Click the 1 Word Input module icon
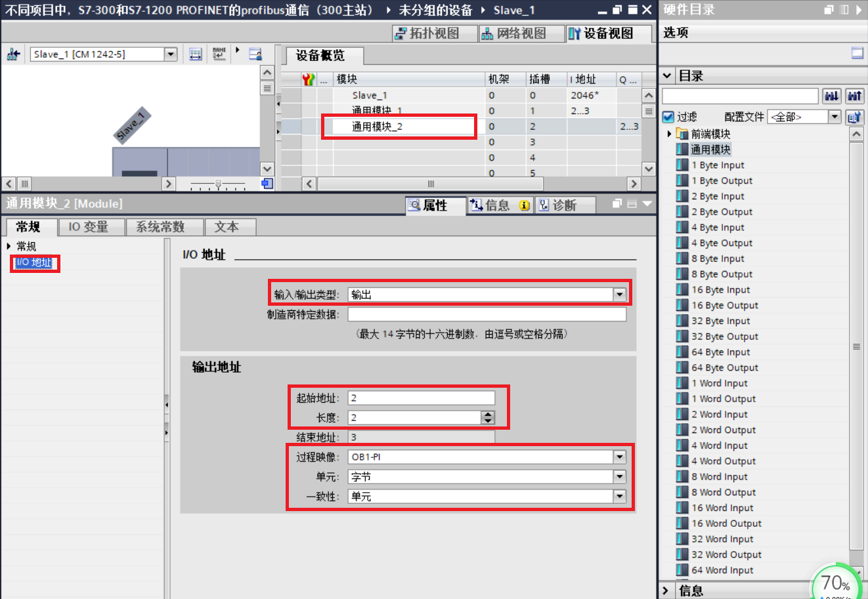This screenshot has height=599, width=868. point(682,383)
